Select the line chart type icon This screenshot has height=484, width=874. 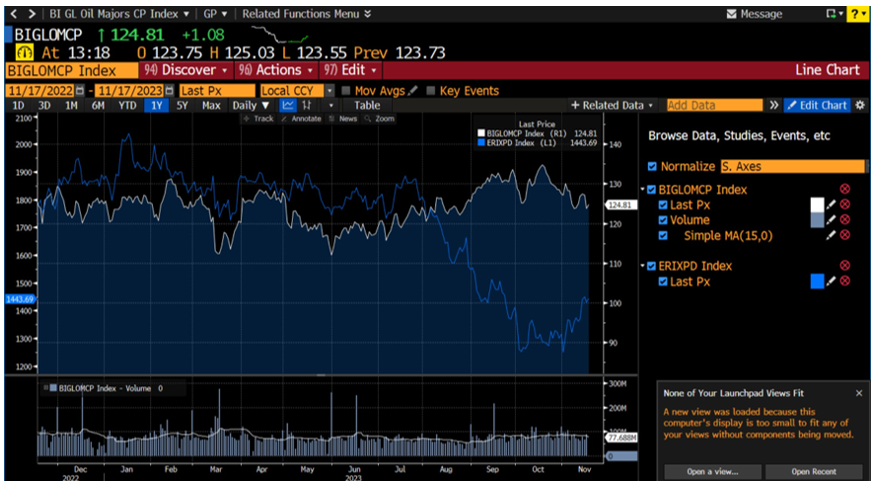(288, 105)
